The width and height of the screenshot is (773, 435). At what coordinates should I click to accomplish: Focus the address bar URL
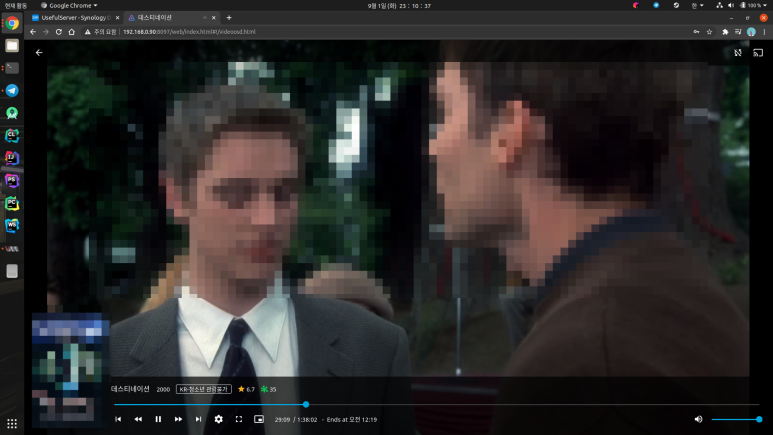189,32
